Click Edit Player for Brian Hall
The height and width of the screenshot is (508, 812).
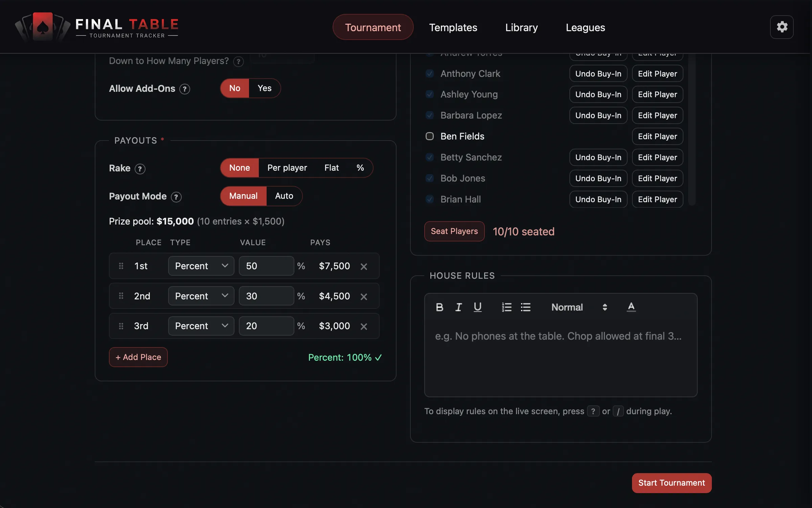coord(657,199)
